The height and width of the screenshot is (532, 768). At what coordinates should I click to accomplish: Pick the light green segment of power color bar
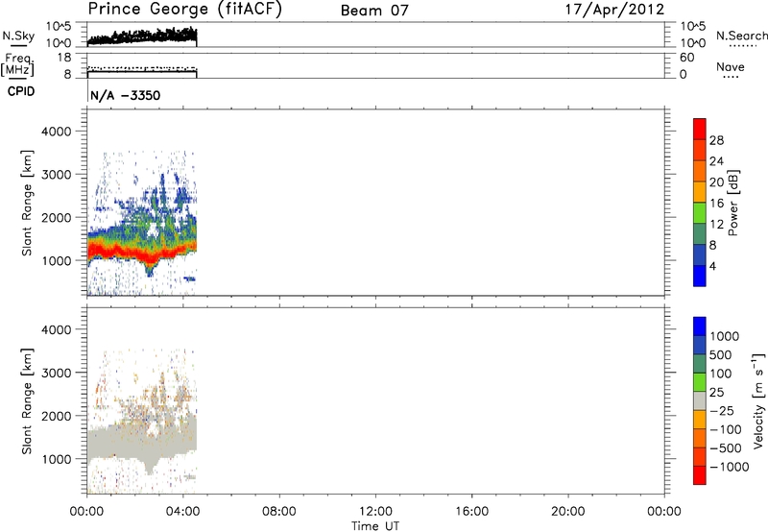tap(700, 213)
